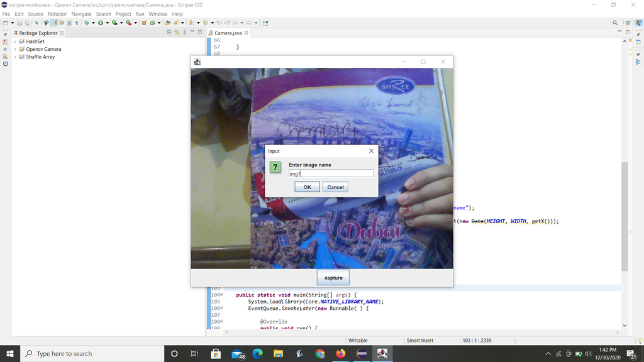Screen dimensions: 644x362
Task: Maximize the Package Explorer view
Action: [200, 31]
